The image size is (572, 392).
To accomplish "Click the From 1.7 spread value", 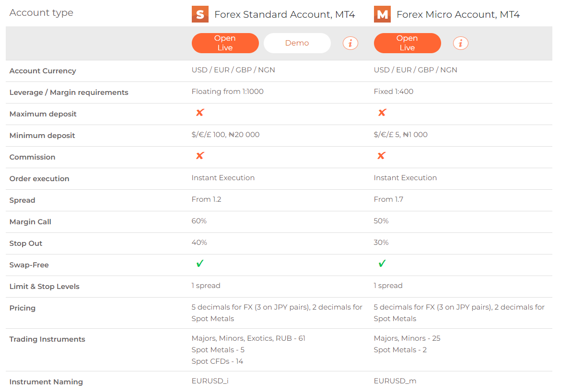I will (x=388, y=199).
